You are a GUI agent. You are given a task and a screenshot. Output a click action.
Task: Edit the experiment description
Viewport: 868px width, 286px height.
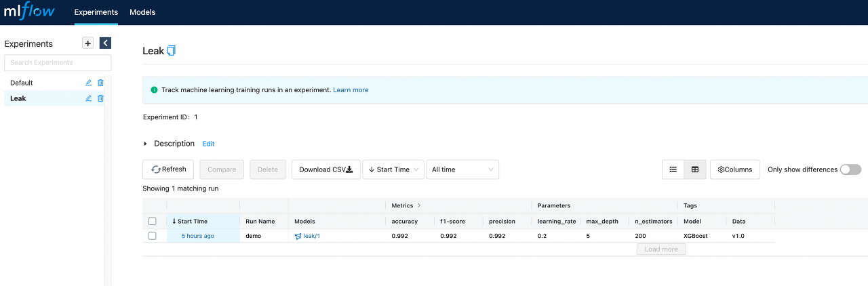pos(208,144)
